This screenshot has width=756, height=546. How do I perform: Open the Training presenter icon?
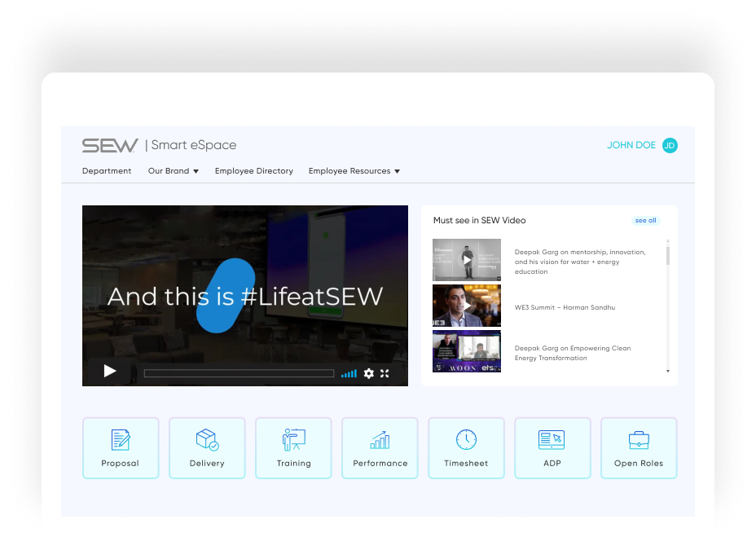[293, 440]
